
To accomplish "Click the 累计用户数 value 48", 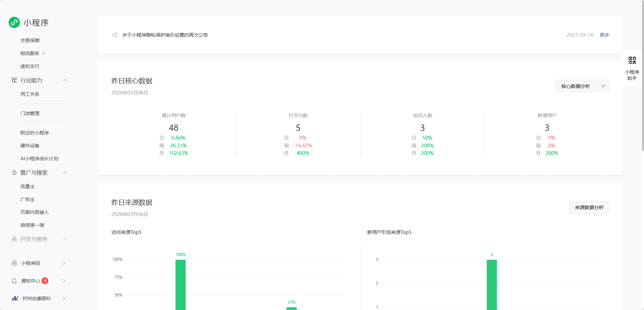I will pos(174,128).
